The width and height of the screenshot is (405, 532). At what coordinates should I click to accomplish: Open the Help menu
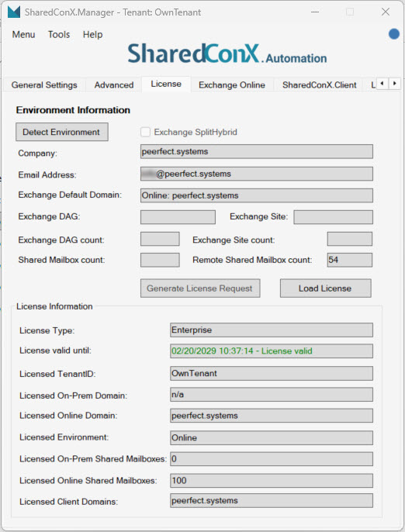[x=92, y=35]
